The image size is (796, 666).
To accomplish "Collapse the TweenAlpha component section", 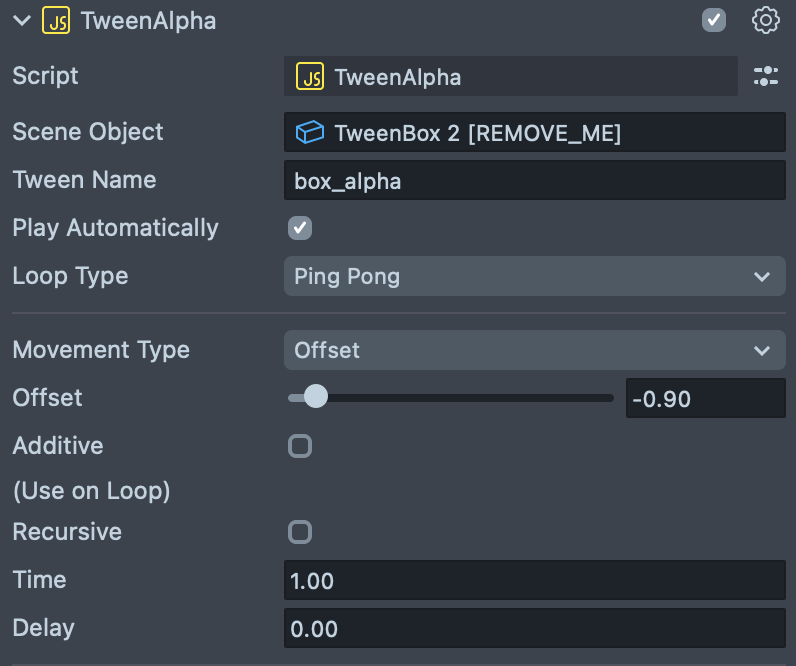I will 22,21.
